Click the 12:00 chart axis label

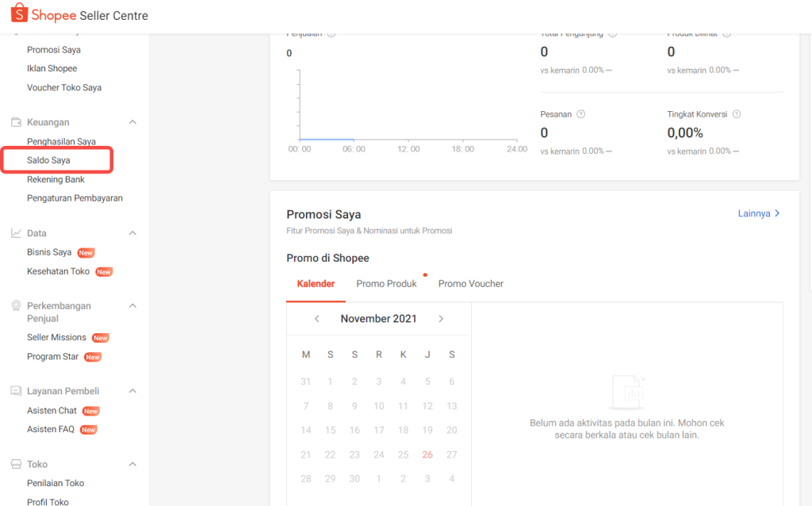point(408,149)
